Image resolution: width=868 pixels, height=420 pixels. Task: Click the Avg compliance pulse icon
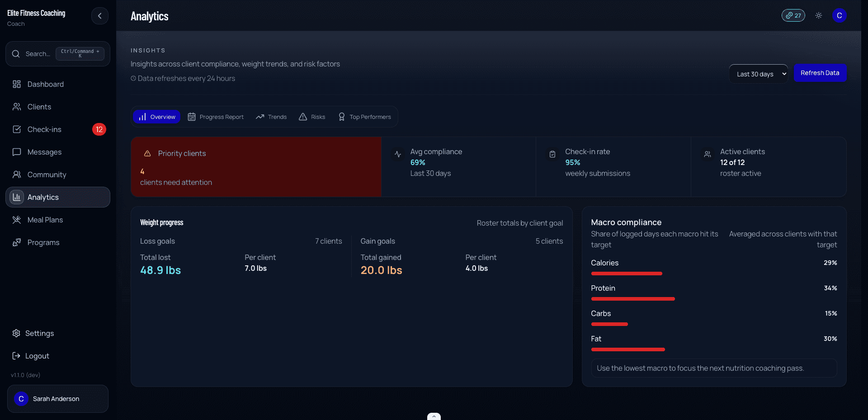[x=398, y=154]
